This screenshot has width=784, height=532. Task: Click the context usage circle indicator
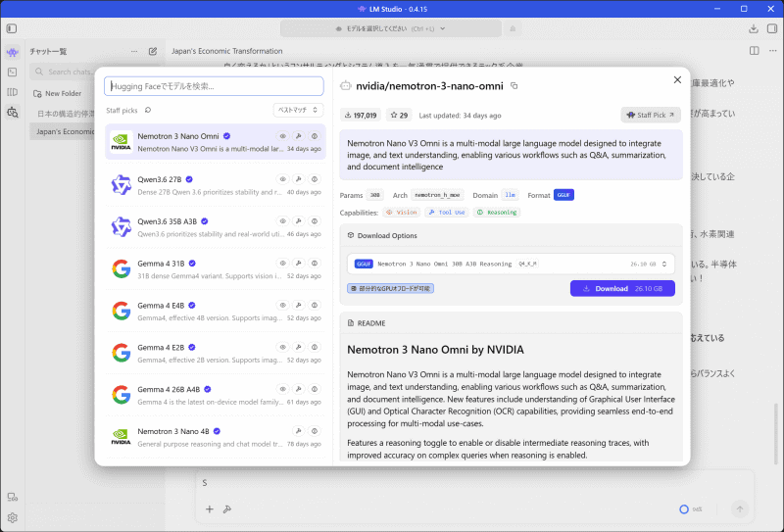pos(684,509)
